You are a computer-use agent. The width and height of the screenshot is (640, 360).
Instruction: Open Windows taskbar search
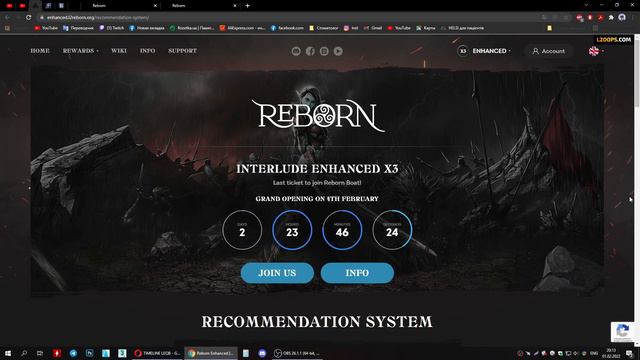[x=24, y=353]
